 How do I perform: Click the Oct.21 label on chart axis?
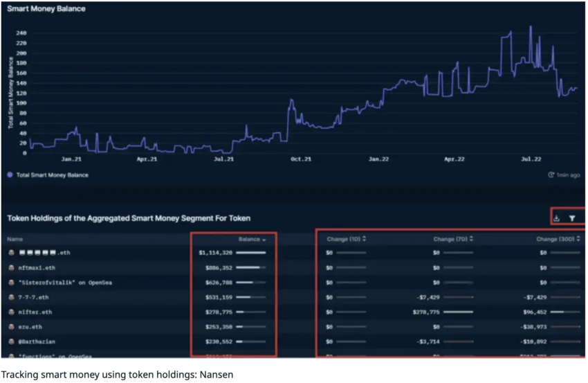(301, 159)
